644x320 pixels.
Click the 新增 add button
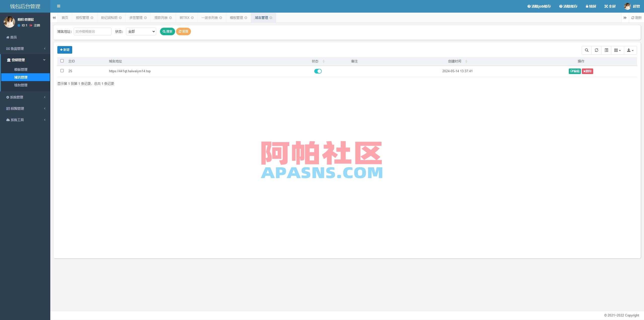click(x=65, y=50)
